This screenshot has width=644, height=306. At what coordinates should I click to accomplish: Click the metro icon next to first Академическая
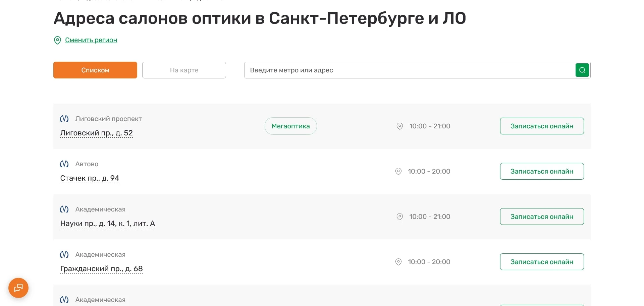64,209
